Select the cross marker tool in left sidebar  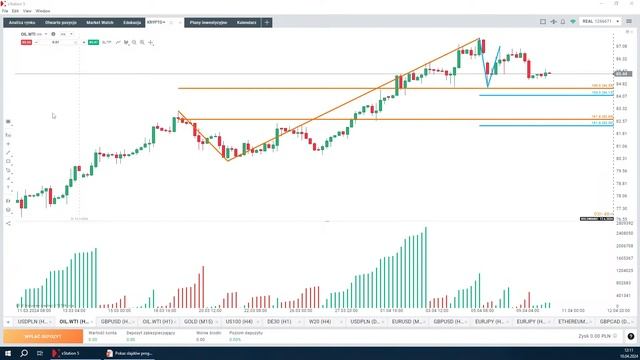8,144
